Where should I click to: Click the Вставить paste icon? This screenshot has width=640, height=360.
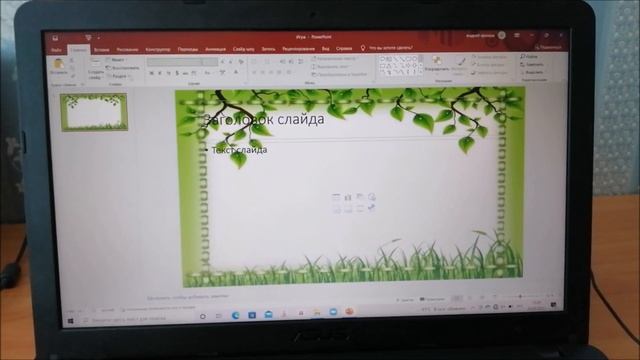59,64
